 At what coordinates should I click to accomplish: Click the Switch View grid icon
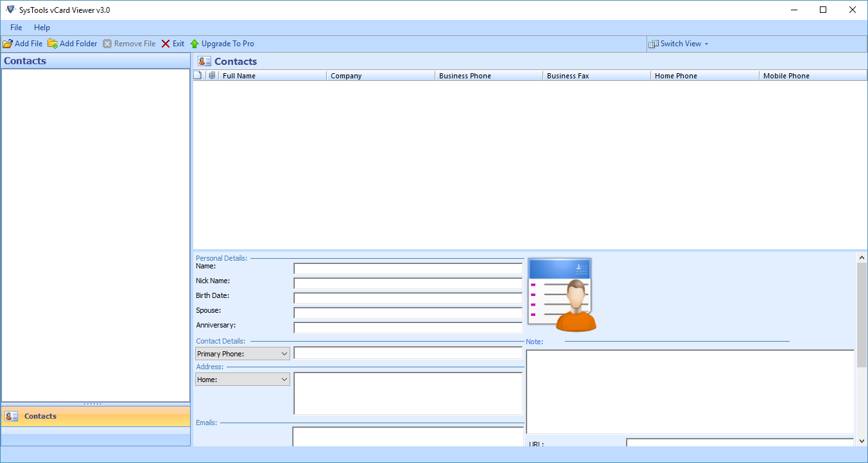pyautogui.click(x=654, y=43)
